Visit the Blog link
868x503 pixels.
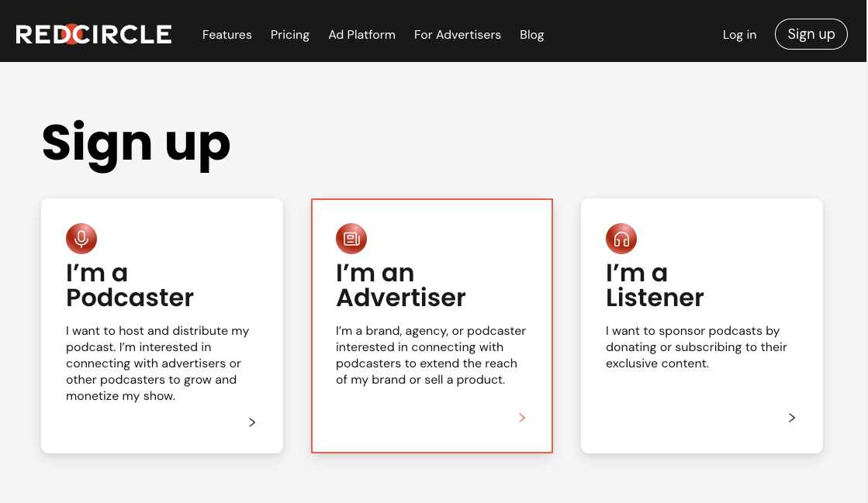(532, 35)
